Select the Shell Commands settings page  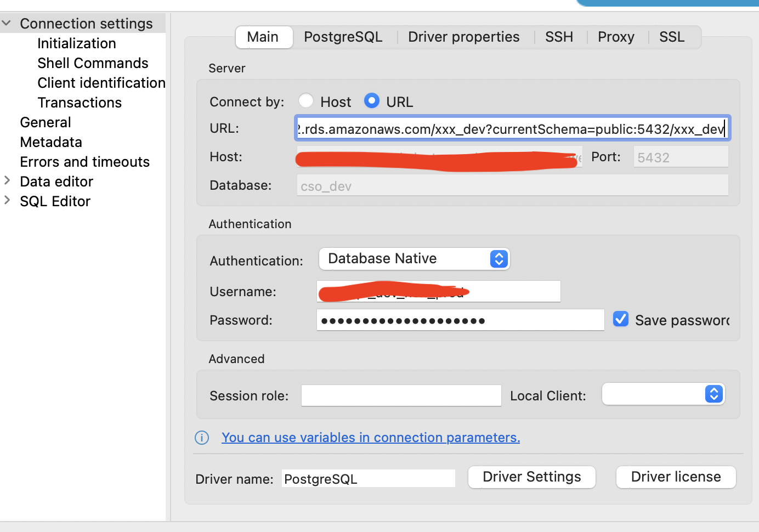[x=92, y=63]
